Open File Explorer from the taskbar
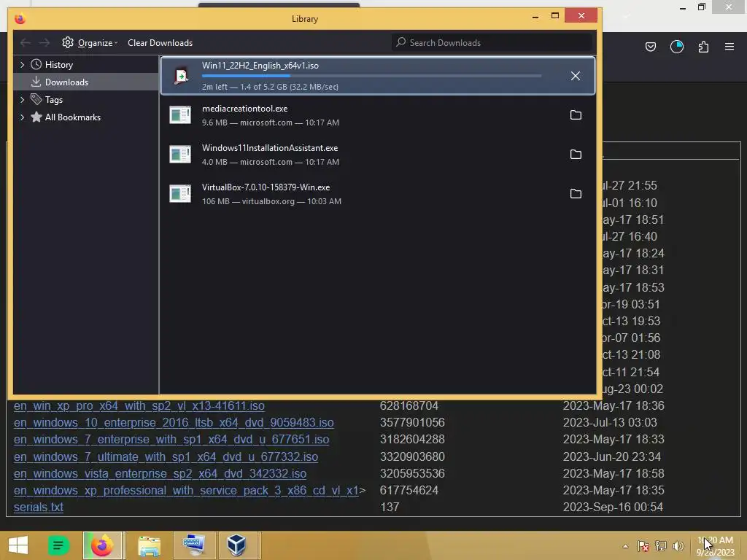Viewport: 747px width, 560px height. (149, 545)
